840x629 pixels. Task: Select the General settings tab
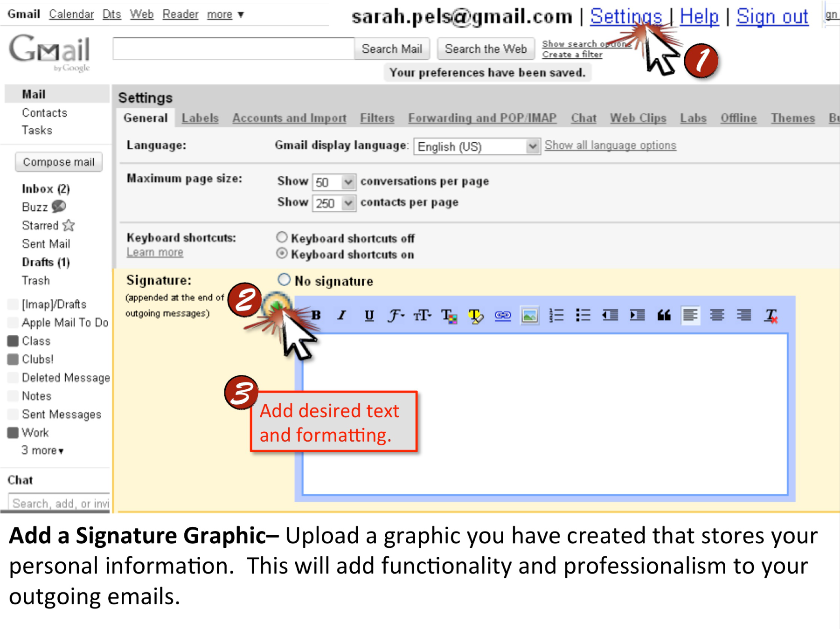click(x=146, y=118)
